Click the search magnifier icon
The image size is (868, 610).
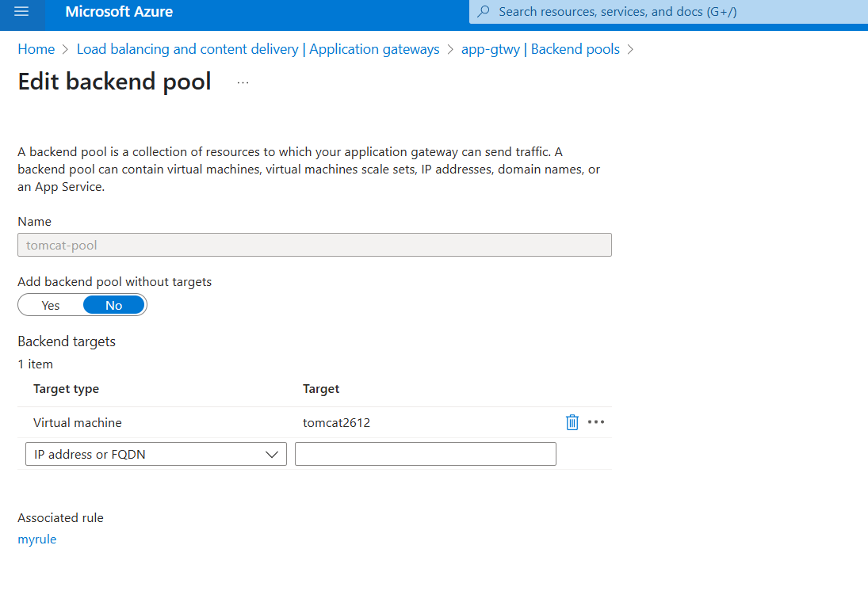484,12
